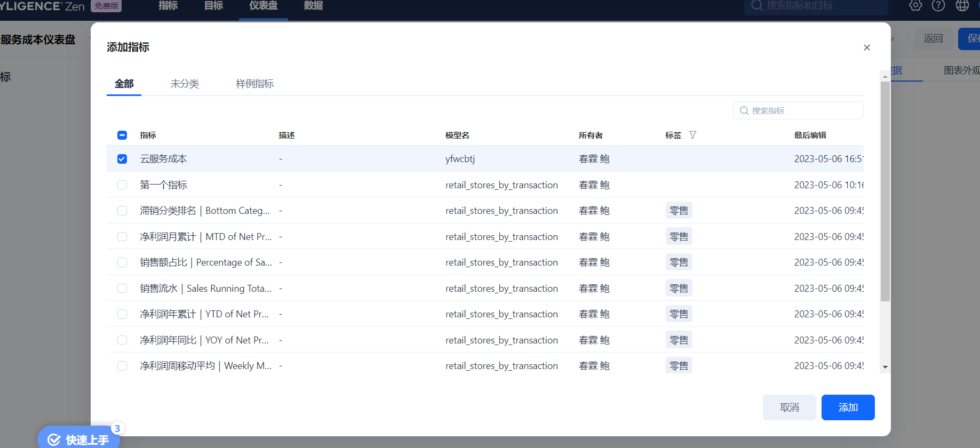The image size is (980, 448).
Task: Click the 描述 column header
Action: pos(286,135)
